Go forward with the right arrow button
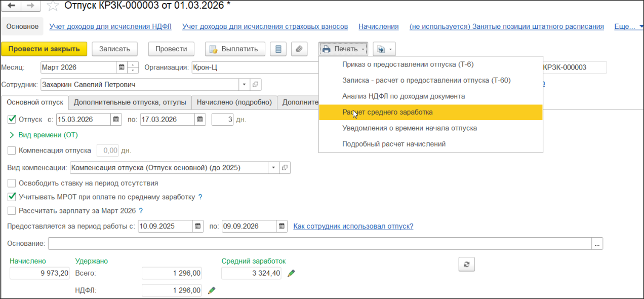The height and width of the screenshot is (299, 644). pos(30,6)
